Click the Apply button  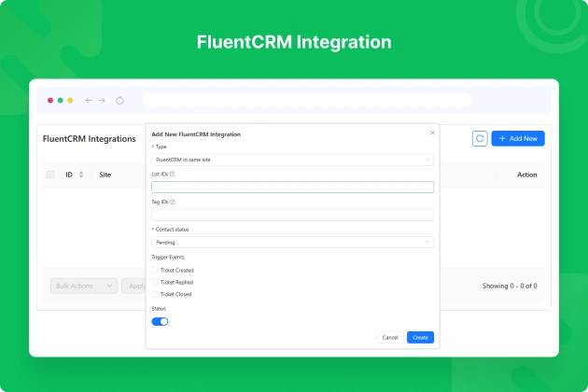point(133,286)
